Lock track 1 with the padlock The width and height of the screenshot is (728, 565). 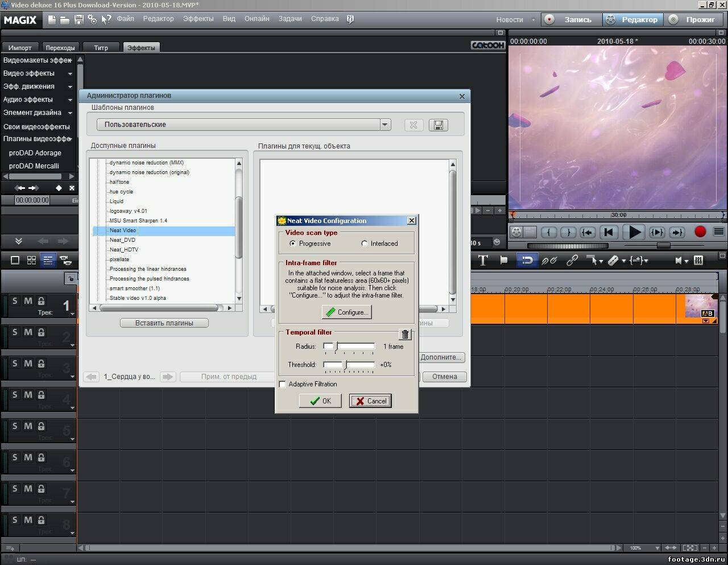coord(41,301)
